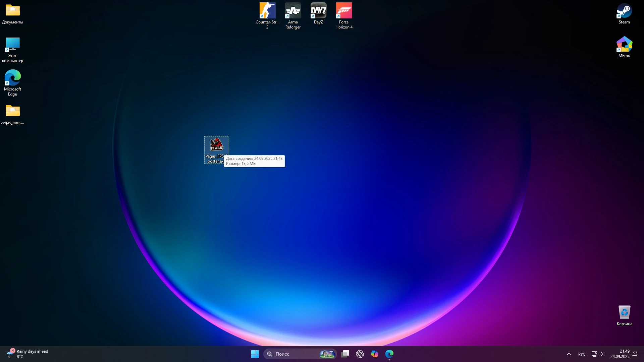Open Task View from taskbar
The height and width of the screenshot is (362, 644).
click(345, 354)
